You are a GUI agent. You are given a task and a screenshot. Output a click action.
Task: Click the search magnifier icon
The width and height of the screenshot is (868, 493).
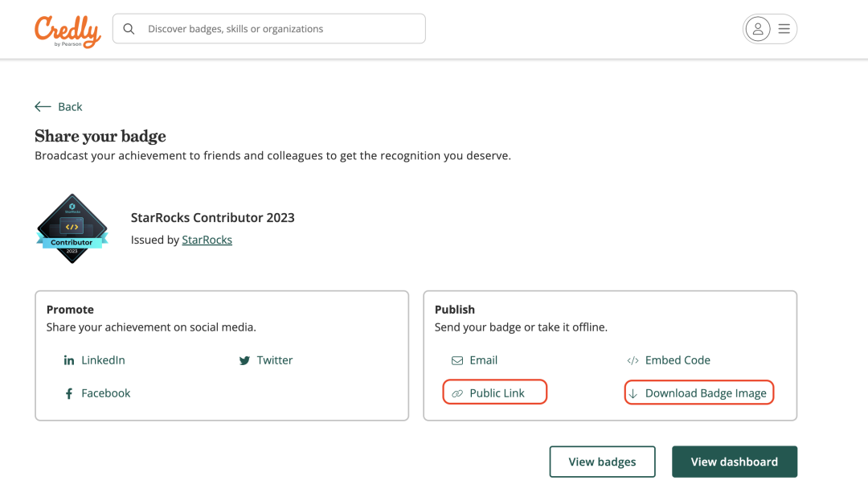coord(129,29)
